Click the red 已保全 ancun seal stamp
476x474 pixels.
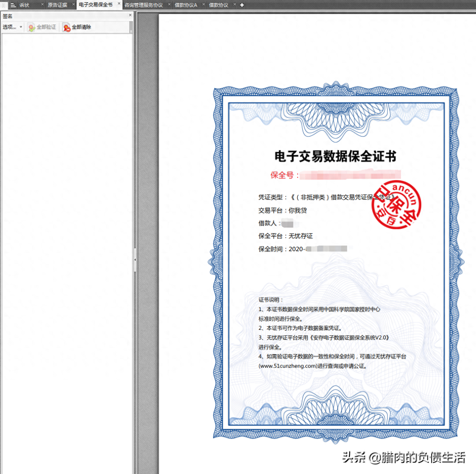pyautogui.click(x=396, y=206)
